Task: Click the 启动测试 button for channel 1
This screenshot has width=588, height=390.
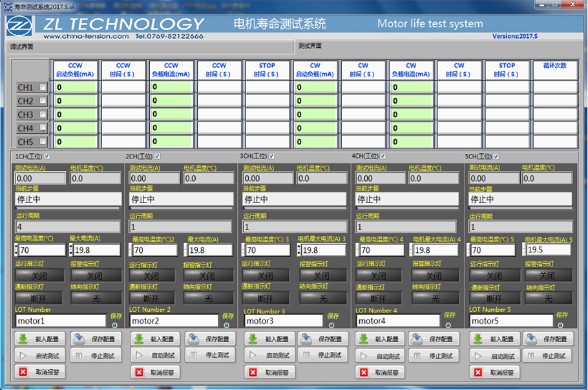Action: [x=40, y=356]
